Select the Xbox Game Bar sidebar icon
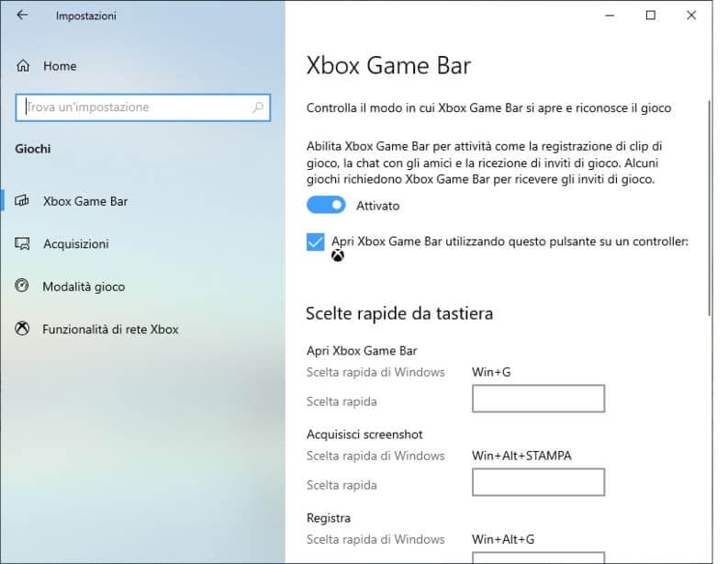Image resolution: width=728 pixels, height=564 pixels. pyautogui.click(x=22, y=200)
